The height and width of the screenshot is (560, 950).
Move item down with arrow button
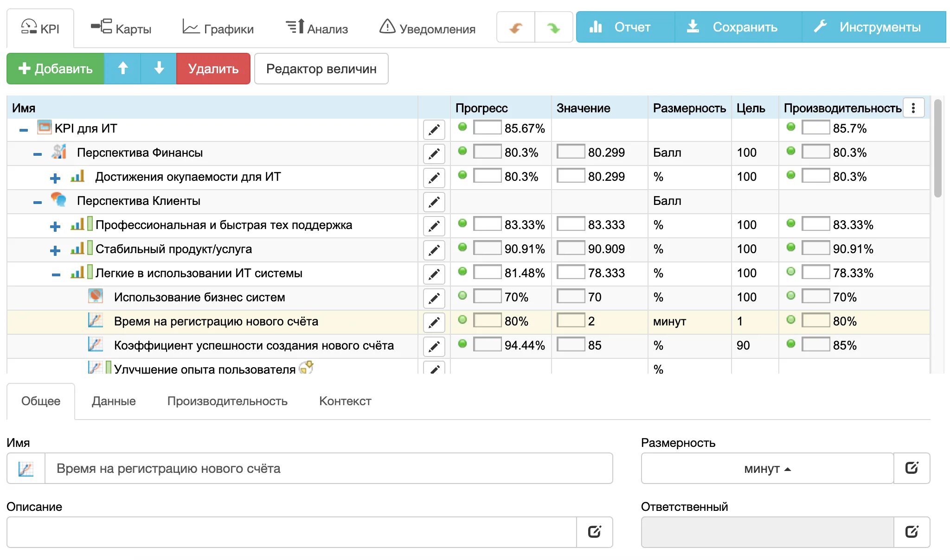[159, 69]
